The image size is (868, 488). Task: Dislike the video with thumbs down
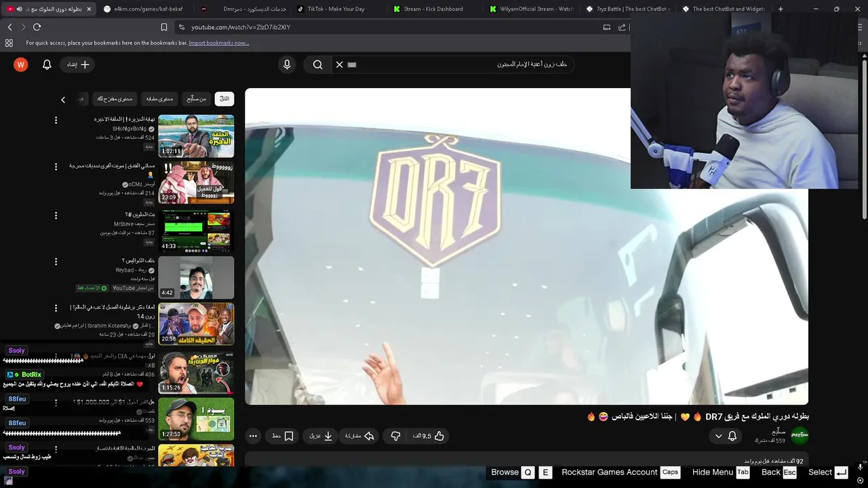coord(395,436)
